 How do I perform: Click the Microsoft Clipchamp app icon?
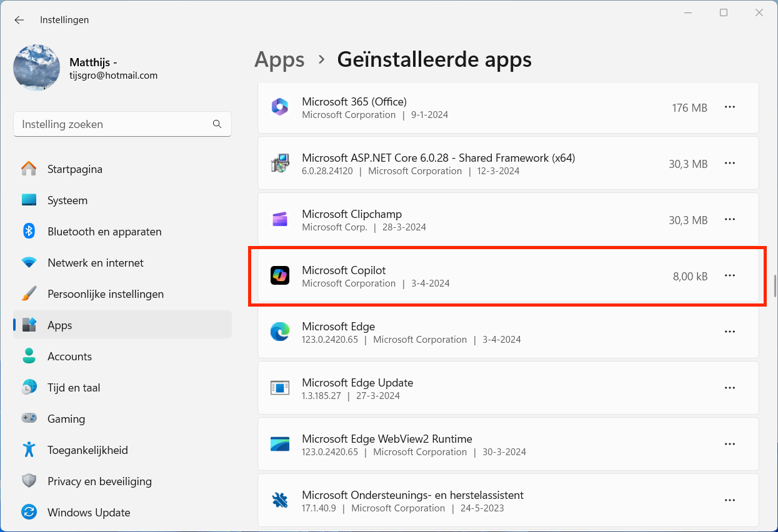click(279, 219)
